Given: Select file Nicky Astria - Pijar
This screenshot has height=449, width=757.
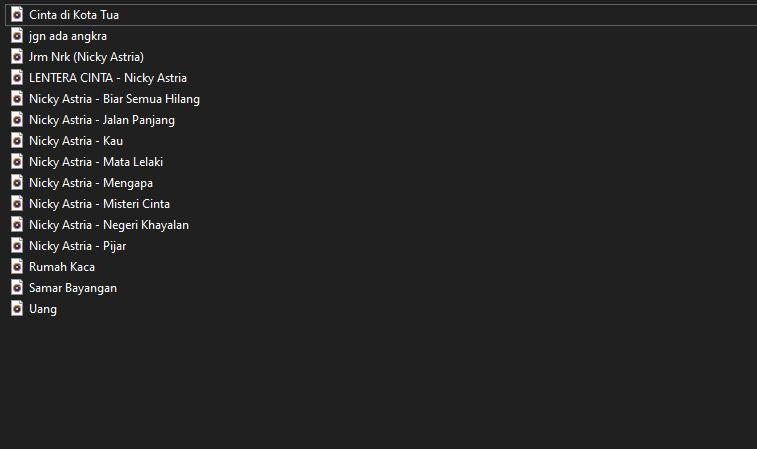Looking at the screenshot, I should pyautogui.click(x=77, y=246).
